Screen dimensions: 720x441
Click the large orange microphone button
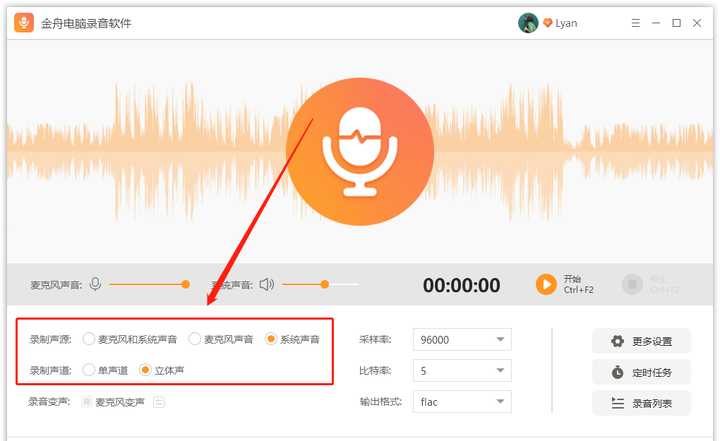[x=360, y=152]
